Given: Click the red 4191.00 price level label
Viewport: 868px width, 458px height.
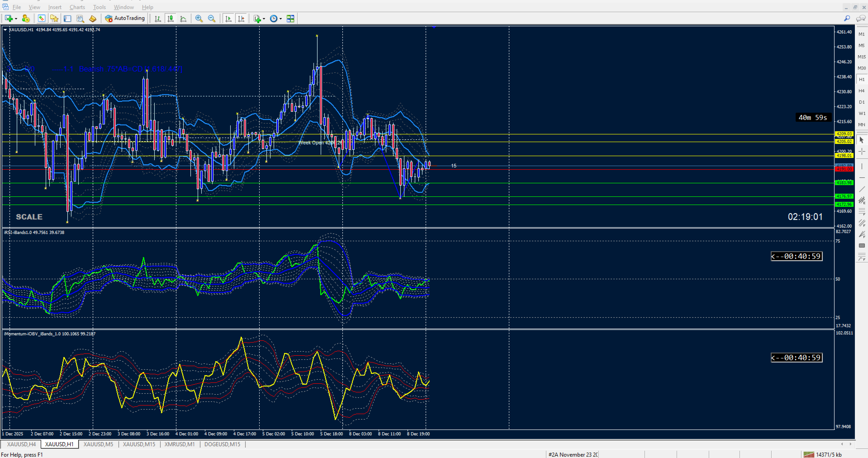Looking at the screenshot, I should [844, 169].
